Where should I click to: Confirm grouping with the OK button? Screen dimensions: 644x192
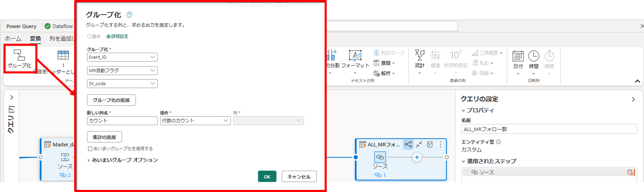pos(267,177)
